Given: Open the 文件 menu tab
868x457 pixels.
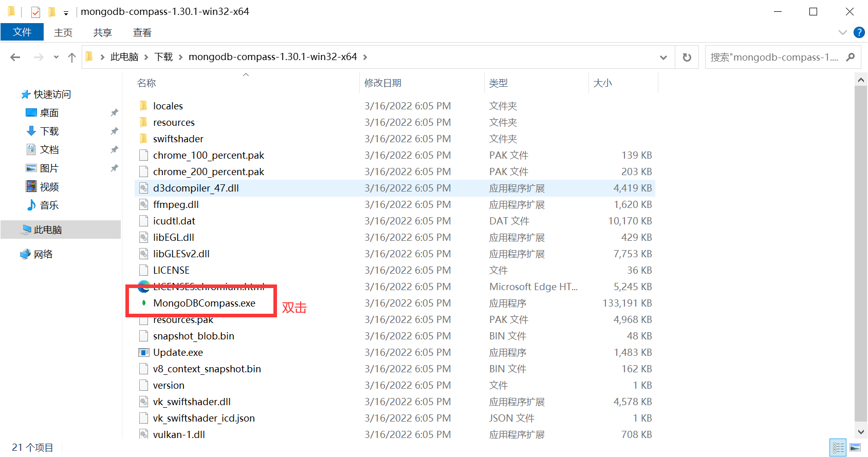Looking at the screenshot, I should tap(22, 32).
